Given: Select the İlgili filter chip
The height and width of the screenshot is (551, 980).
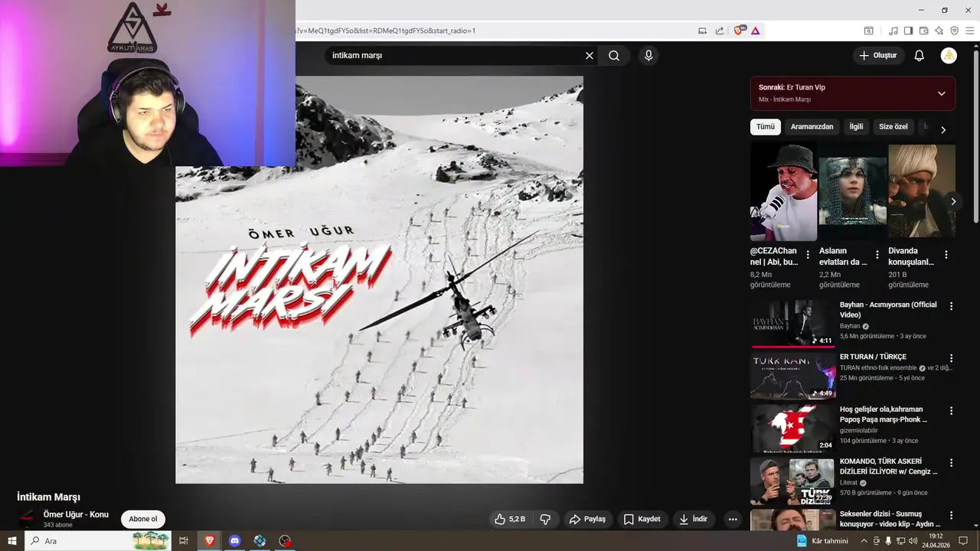Looking at the screenshot, I should click(x=856, y=127).
